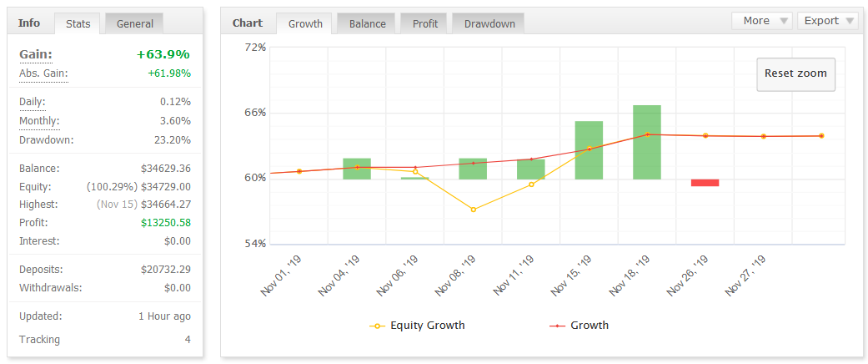Open the Drawdown chart tab

pyautogui.click(x=489, y=24)
